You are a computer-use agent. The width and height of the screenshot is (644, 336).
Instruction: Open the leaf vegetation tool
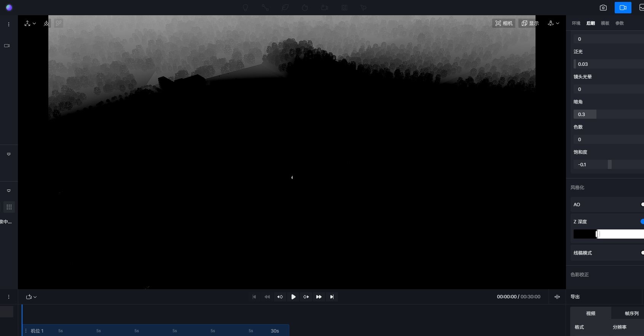coord(285,8)
